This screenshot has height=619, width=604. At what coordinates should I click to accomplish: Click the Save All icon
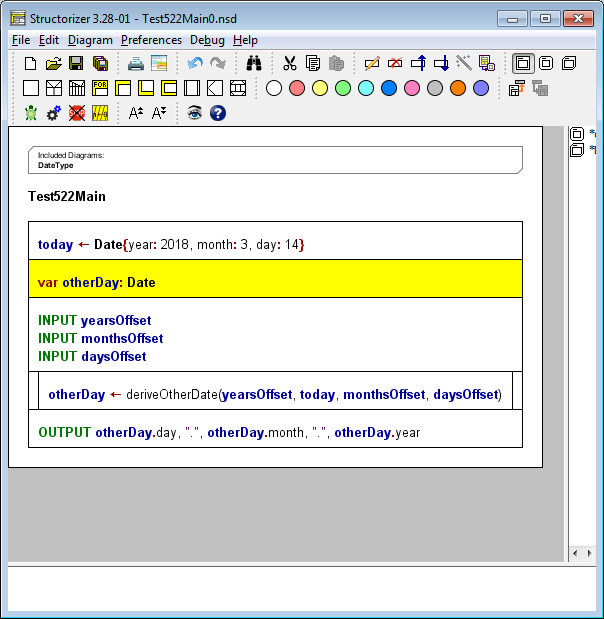[100, 64]
